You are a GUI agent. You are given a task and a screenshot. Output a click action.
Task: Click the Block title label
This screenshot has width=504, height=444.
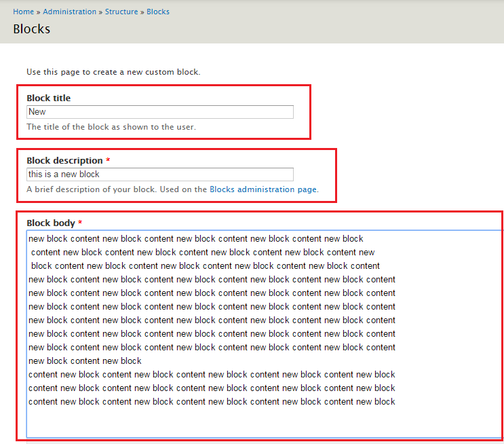pos(49,98)
